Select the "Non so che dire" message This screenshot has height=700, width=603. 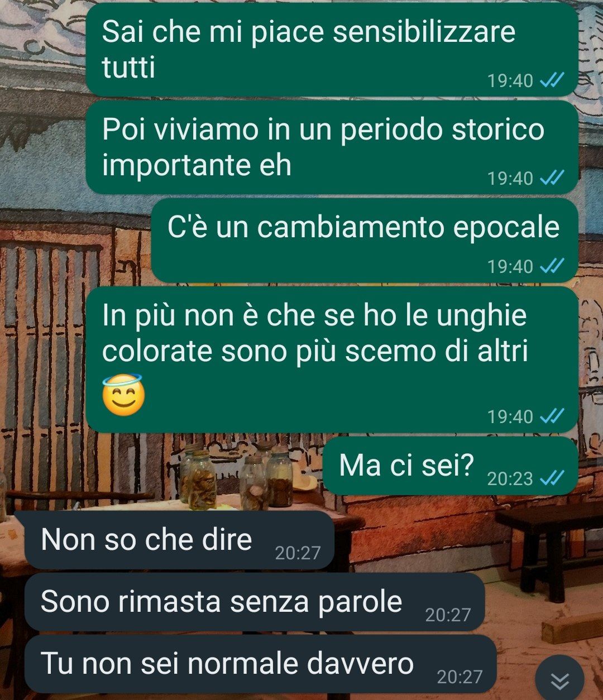pyautogui.click(x=179, y=540)
